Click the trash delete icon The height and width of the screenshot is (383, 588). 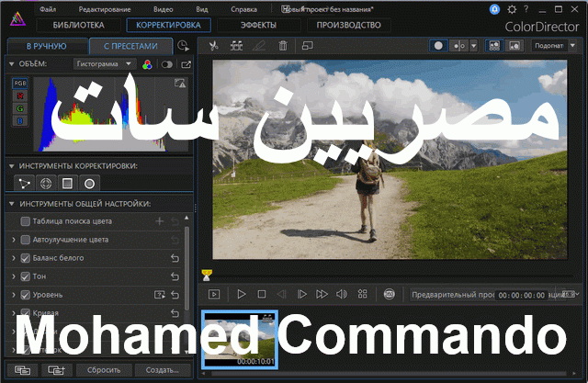[x=283, y=45]
